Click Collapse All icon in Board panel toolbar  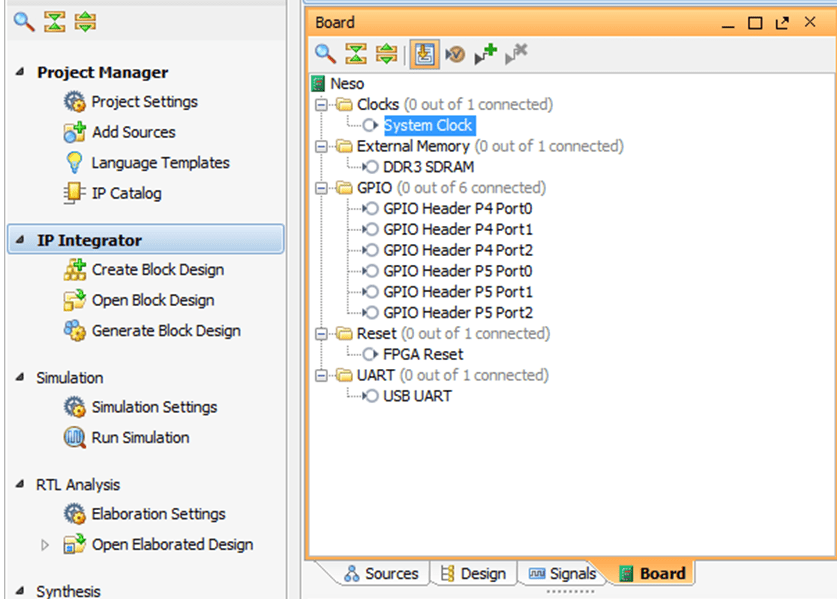click(355, 55)
